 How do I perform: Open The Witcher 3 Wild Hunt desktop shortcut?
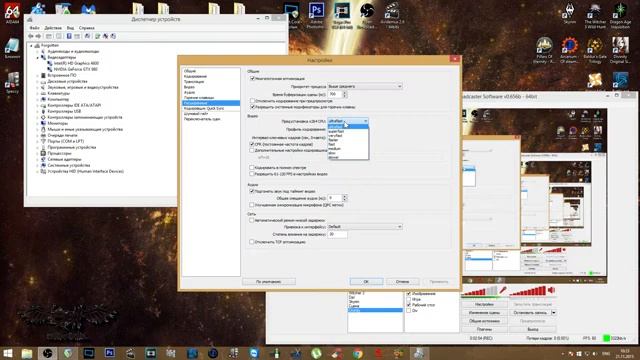click(x=595, y=16)
